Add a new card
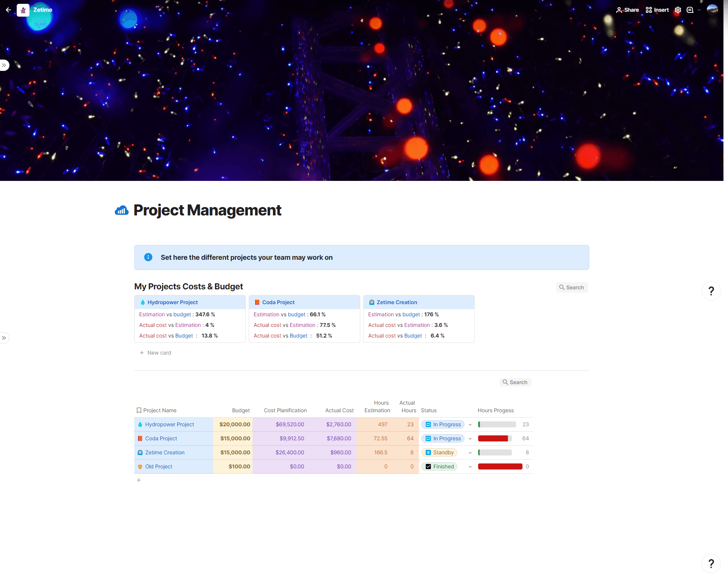 click(x=155, y=353)
